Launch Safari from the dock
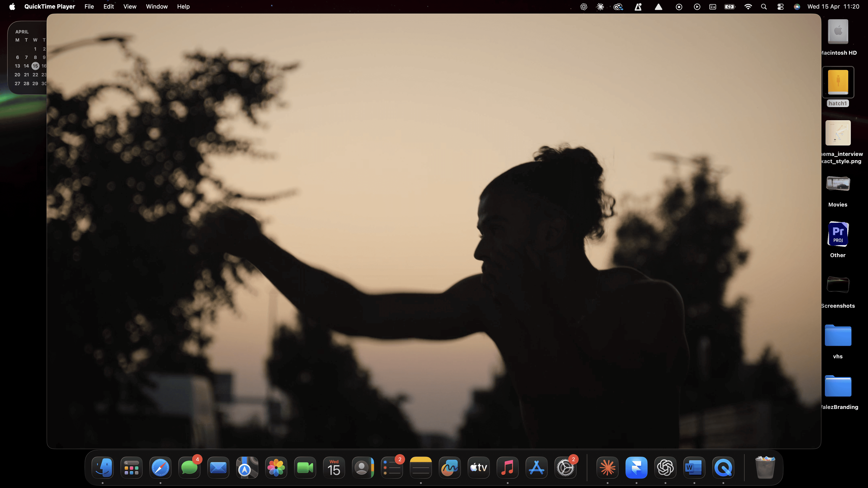Screen dimensions: 868x488 (x=160, y=467)
